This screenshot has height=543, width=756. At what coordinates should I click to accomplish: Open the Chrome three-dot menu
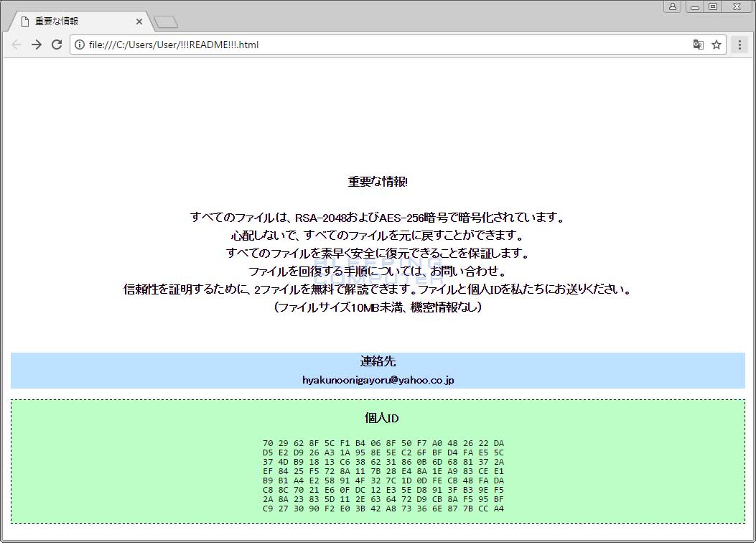point(739,45)
